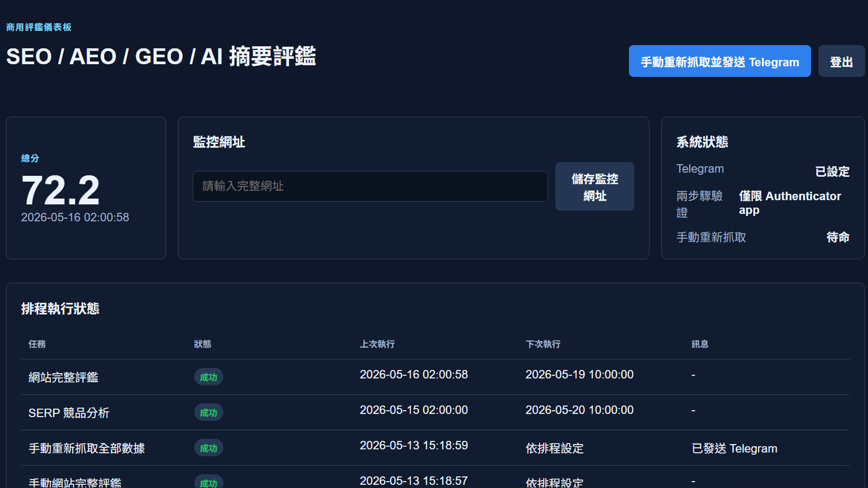Viewport: 868px width, 488px height.
Task: Focus the 請輸入完整網址 URL input field
Action: tap(370, 186)
